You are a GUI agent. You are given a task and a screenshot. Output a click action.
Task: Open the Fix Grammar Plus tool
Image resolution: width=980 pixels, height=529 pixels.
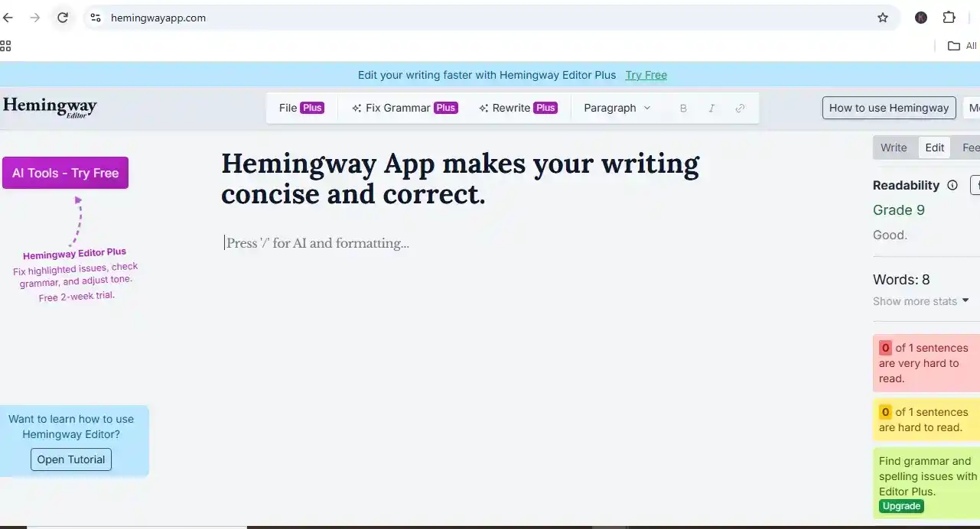coord(404,108)
